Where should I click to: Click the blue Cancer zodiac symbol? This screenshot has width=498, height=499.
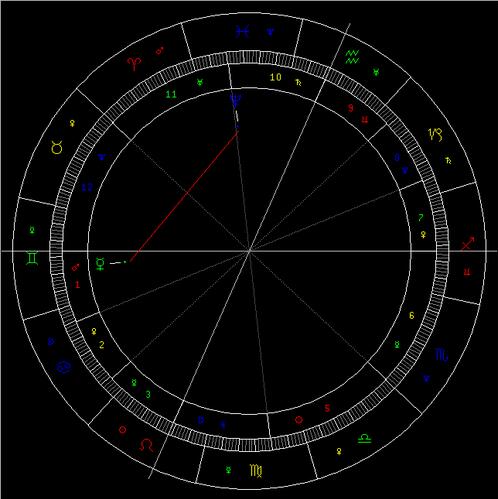[x=63, y=367]
